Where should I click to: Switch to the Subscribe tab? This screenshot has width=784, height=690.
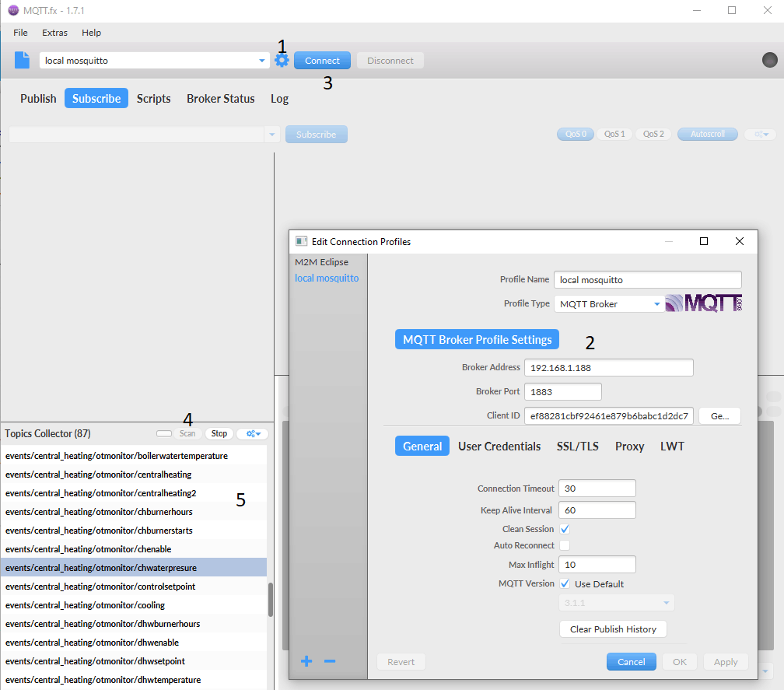pyautogui.click(x=96, y=99)
